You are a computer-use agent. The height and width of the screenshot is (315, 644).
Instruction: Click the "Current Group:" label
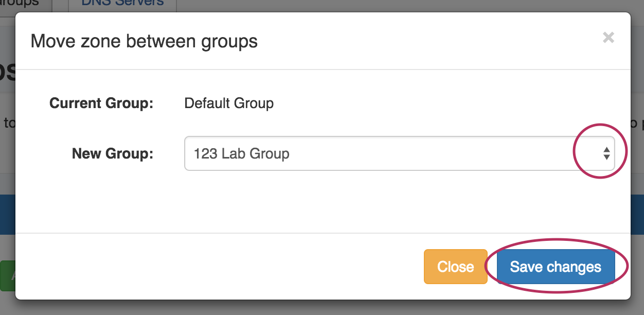pyautogui.click(x=101, y=103)
